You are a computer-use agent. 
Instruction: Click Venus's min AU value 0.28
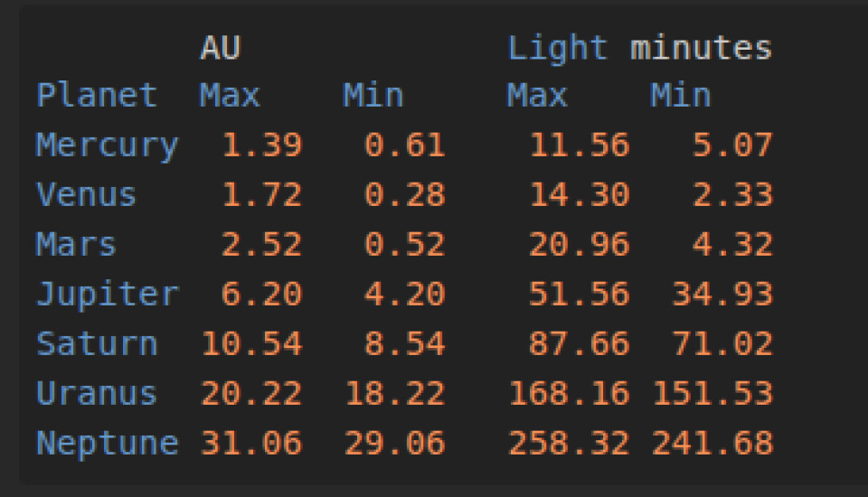[404, 195]
